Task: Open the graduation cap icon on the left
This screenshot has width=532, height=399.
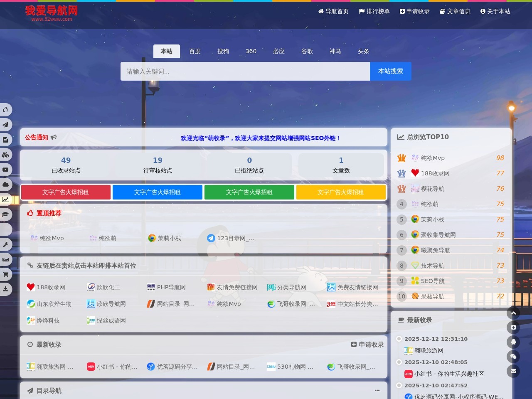Action: pos(5,214)
